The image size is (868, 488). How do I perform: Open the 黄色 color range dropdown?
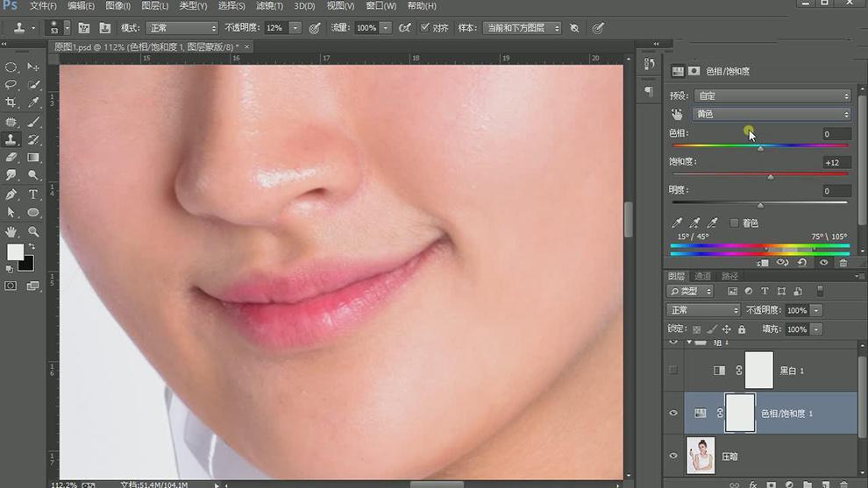(772, 114)
